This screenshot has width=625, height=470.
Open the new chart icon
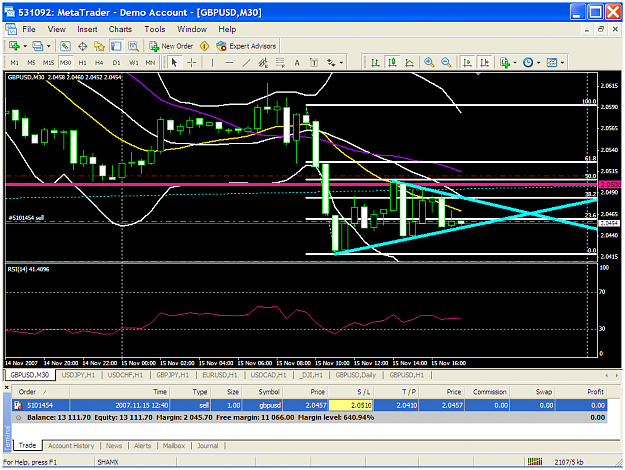14,46
